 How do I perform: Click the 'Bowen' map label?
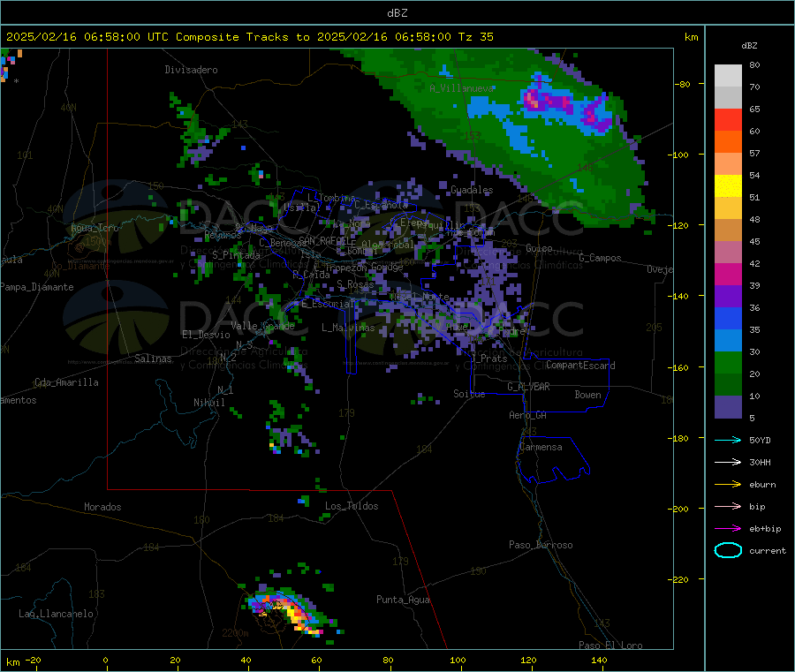587,395
